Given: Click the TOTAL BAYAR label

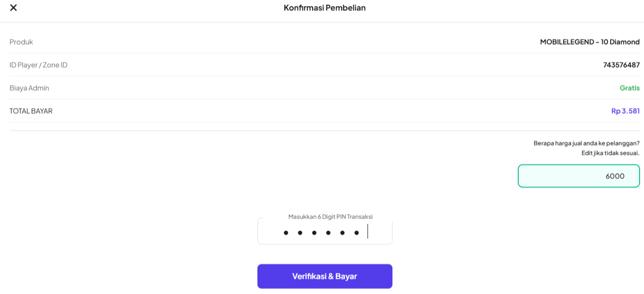Looking at the screenshot, I should (31, 111).
